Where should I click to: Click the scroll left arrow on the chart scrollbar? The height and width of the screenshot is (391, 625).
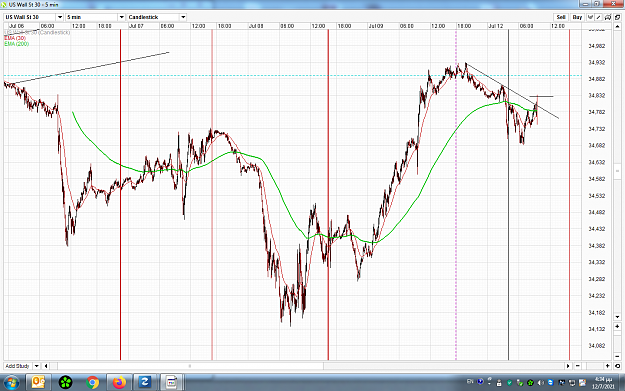(x=46, y=366)
